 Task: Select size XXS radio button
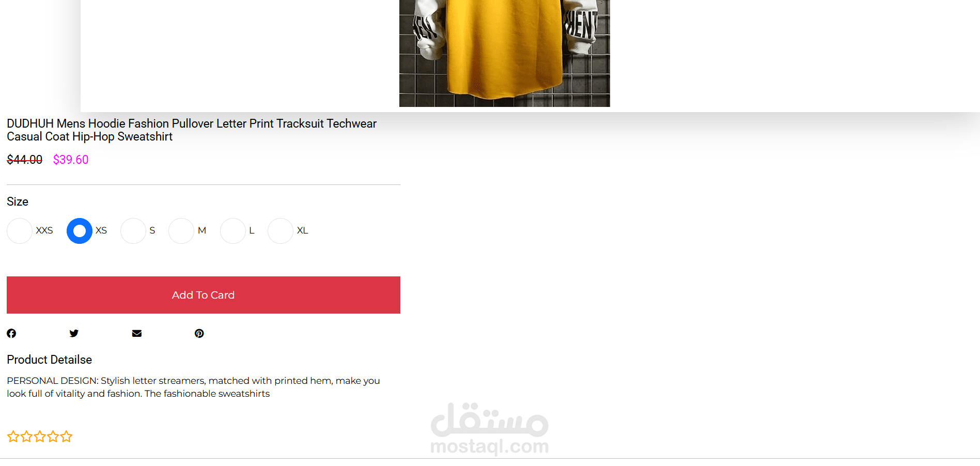click(x=20, y=231)
